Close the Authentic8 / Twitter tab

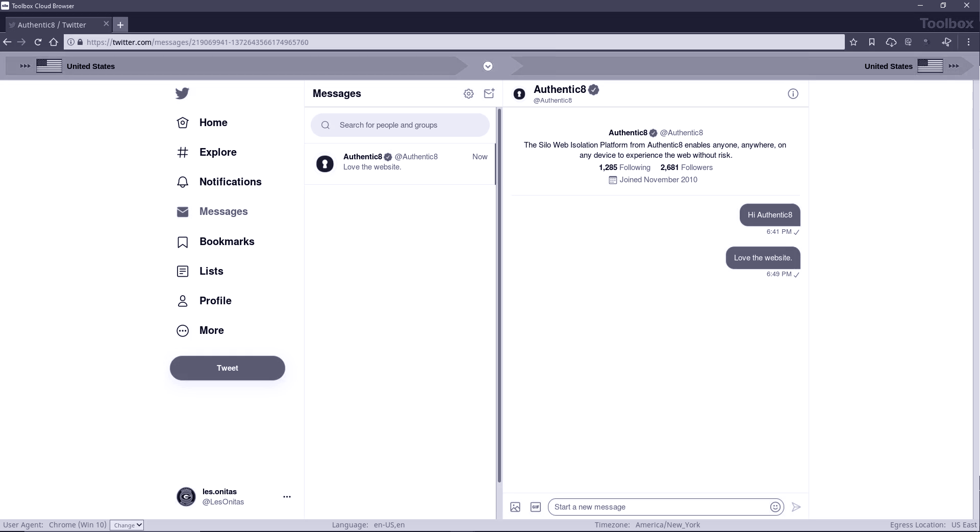coord(106,23)
